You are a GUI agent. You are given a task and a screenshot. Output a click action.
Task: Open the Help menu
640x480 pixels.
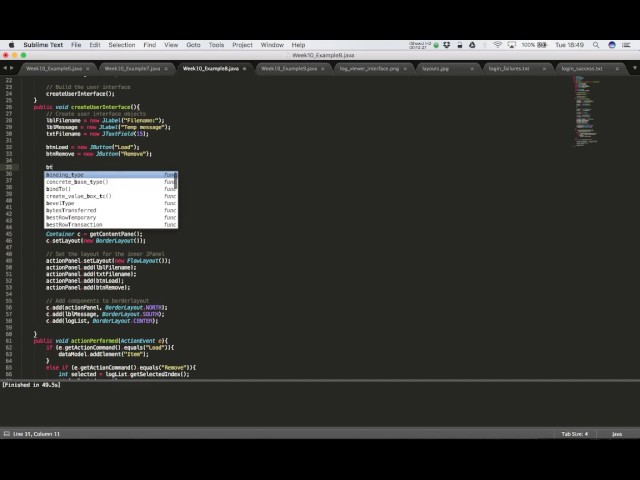click(298, 45)
